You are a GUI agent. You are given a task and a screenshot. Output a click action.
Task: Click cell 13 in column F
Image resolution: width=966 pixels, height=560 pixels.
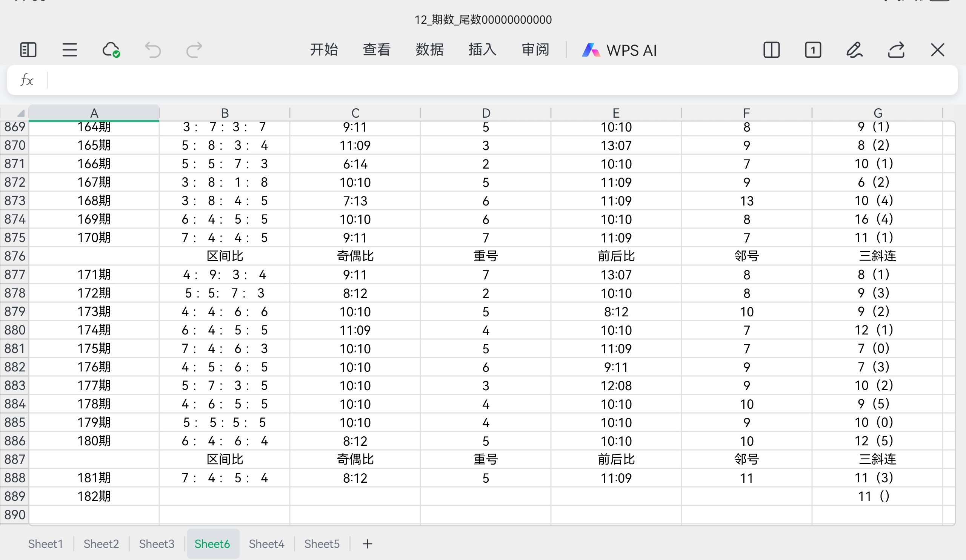(746, 201)
